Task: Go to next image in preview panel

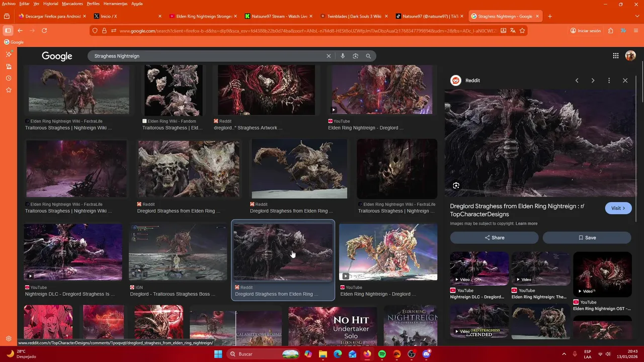Action: (593, 80)
